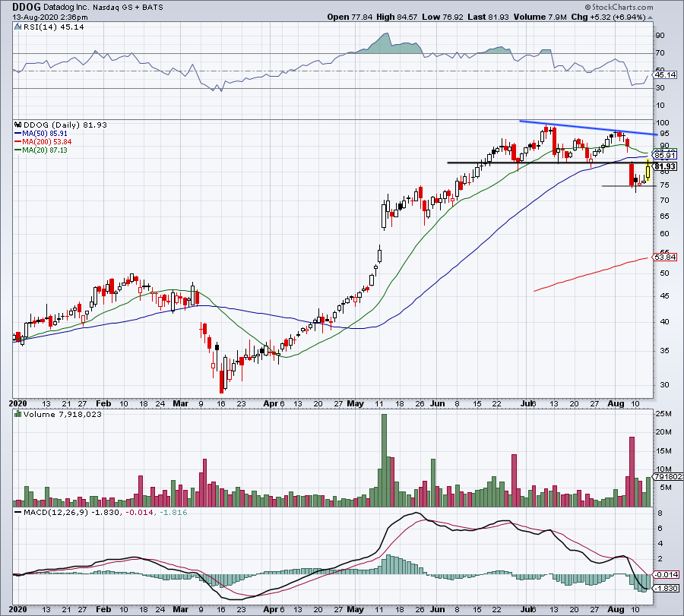The height and width of the screenshot is (616, 684).
Task: Click the 45.14 RSI value tag
Action: [x=665, y=75]
